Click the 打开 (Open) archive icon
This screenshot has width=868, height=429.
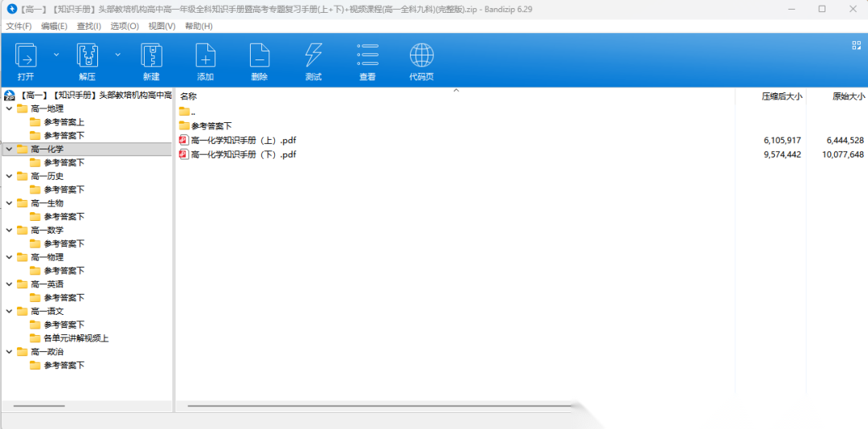click(26, 56)
